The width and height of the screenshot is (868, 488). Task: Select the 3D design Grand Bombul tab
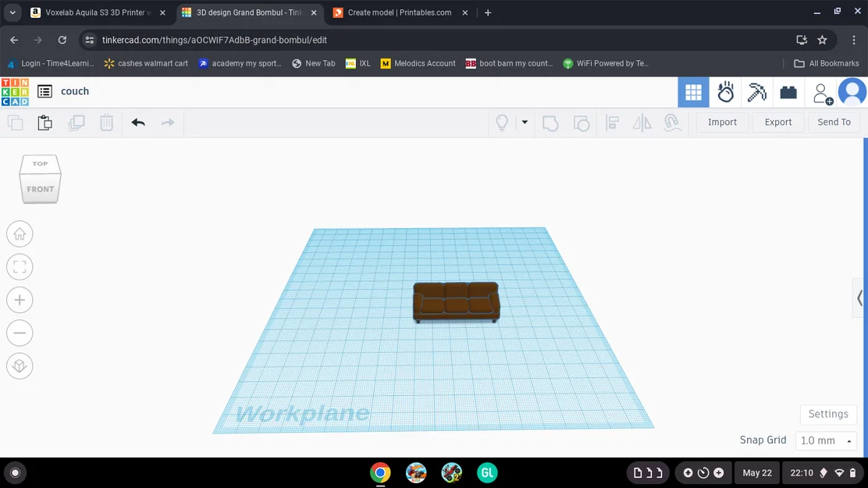click(x=249, y=12)
